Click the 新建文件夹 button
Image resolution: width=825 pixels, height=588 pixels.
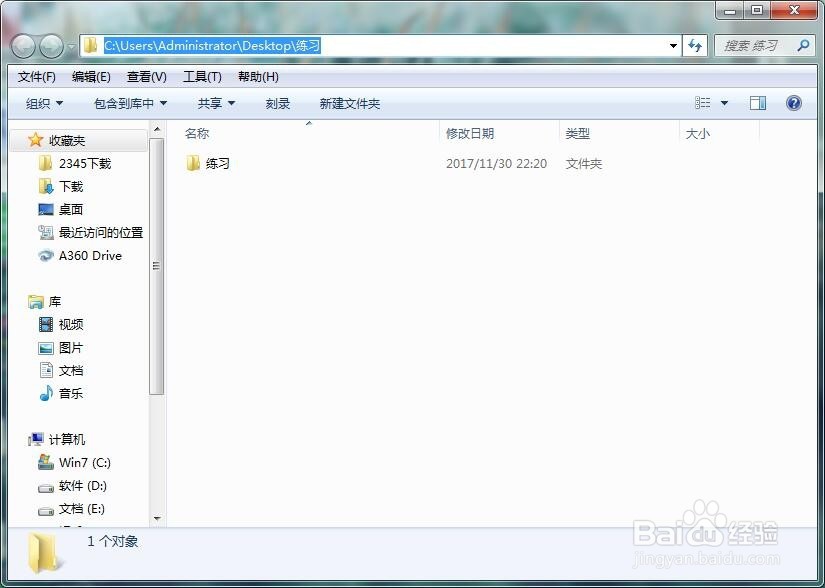point(350,102)
